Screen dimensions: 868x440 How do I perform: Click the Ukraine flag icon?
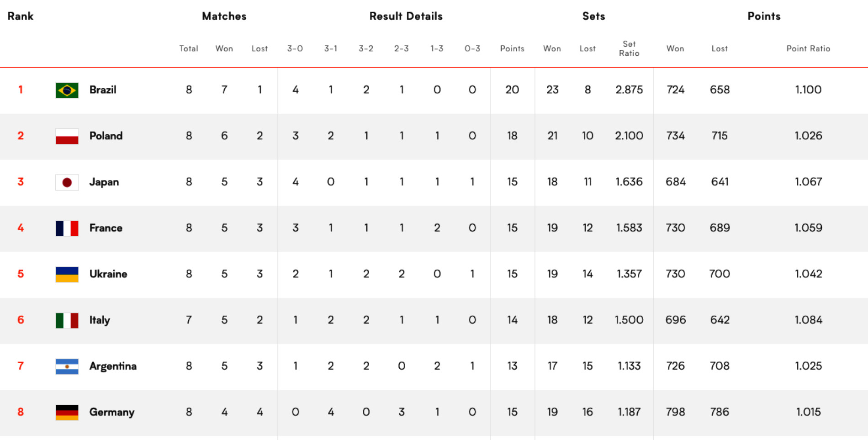coord(67,275)
